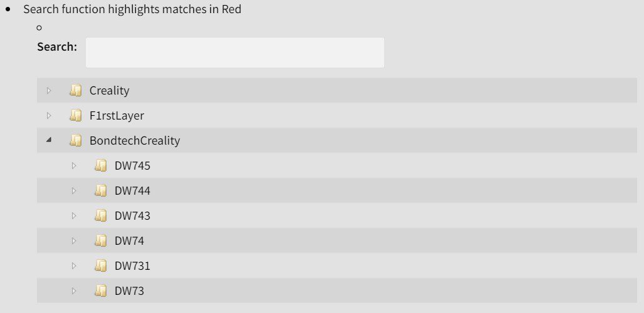
Task: Click the F1rstLayer folder icon
Action: (76, 116)
